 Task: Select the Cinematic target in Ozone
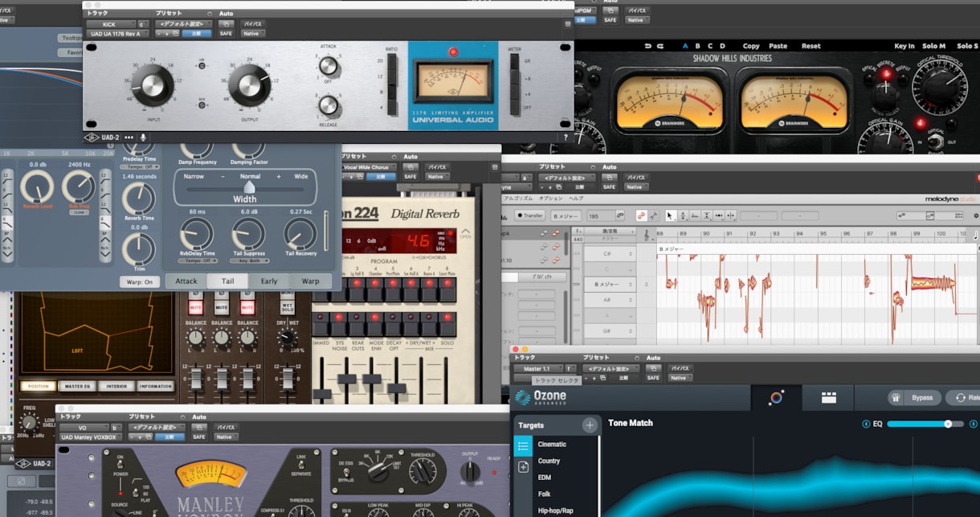coord(552,444)
